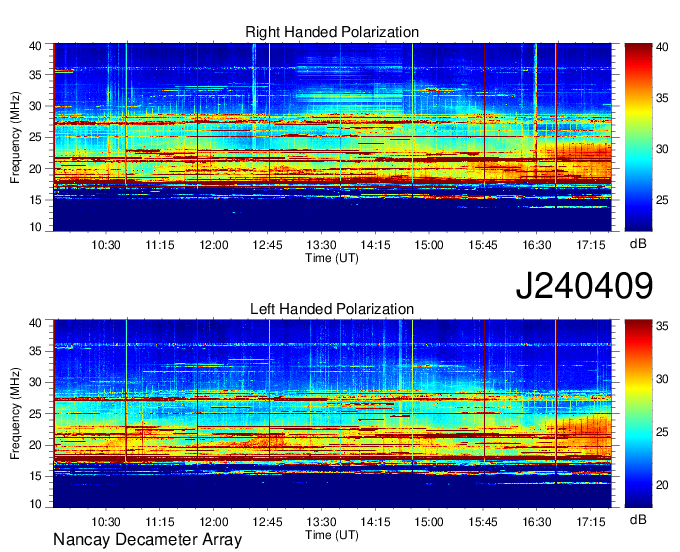Image resolution: width=680 pixels, height=552 pixels.
Task: Click the "Right Handed Polarization" plot title
Action: [332, 32]
